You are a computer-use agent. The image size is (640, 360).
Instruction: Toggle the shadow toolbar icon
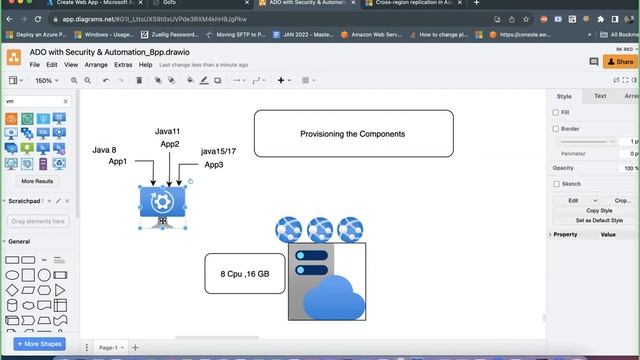(218, 80)
